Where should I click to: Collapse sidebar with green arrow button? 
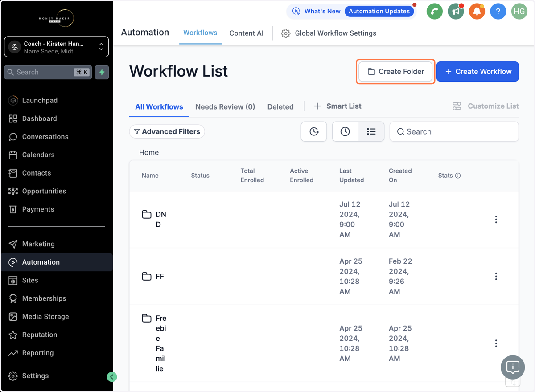tap(112, 377)
